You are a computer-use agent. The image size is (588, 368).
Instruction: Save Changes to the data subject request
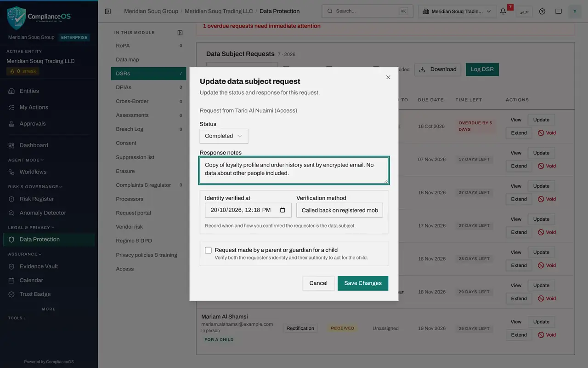[363, 283]
